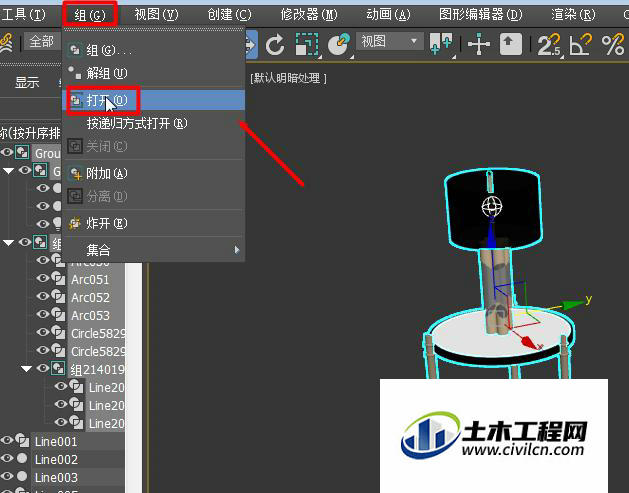The image size is (629, 493).
Task: Click the lamp shade in the viewport
Action: pos(493,207)
